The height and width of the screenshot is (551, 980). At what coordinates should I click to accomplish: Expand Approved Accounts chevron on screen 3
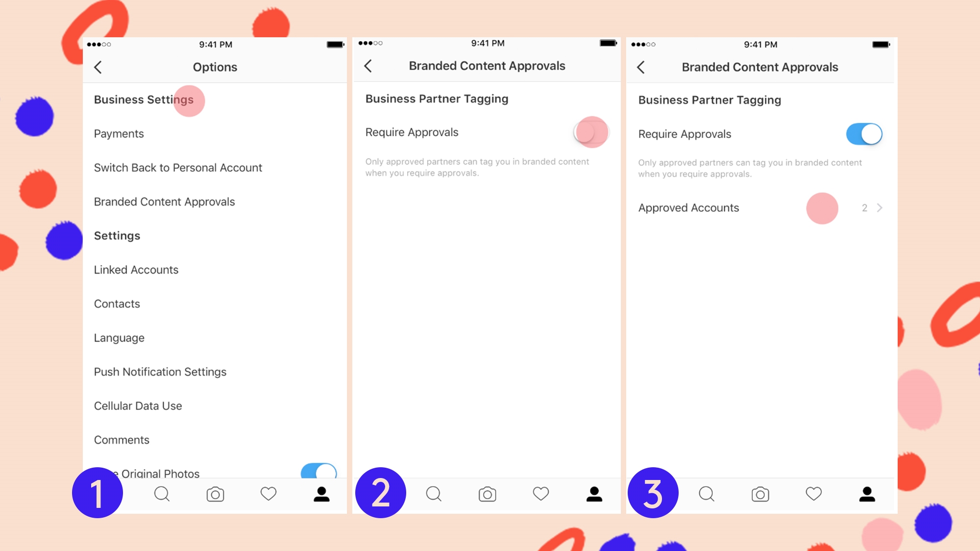pyautogui.click(x=879, y=207)
